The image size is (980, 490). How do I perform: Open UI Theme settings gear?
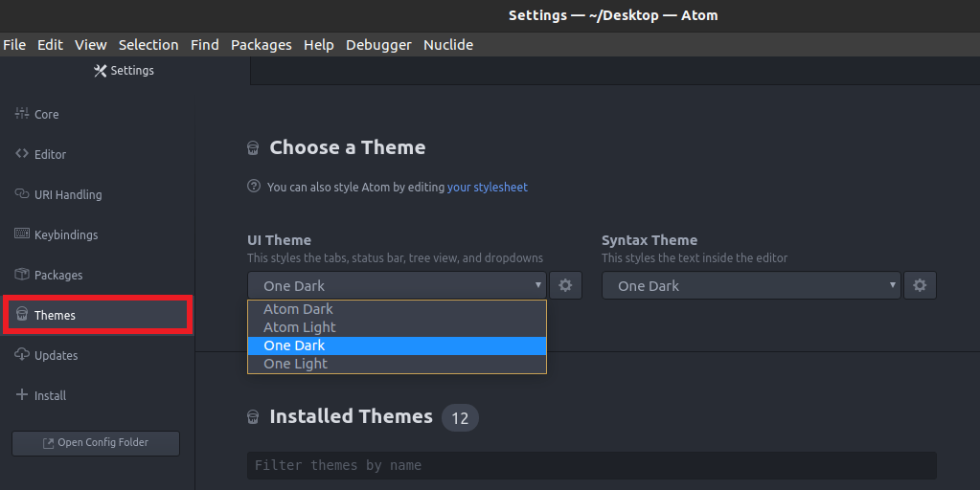(565, 285)
